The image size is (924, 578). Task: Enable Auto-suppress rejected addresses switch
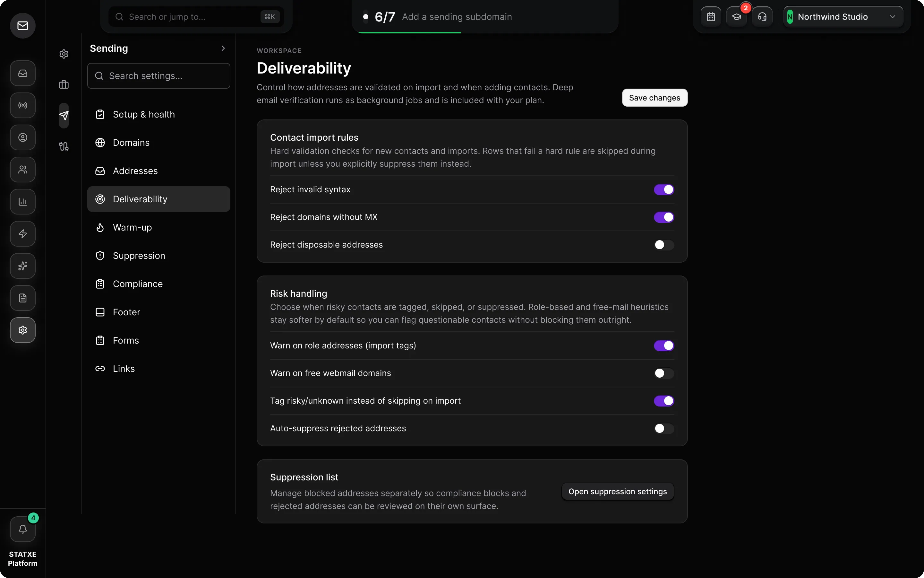(663, 428)
